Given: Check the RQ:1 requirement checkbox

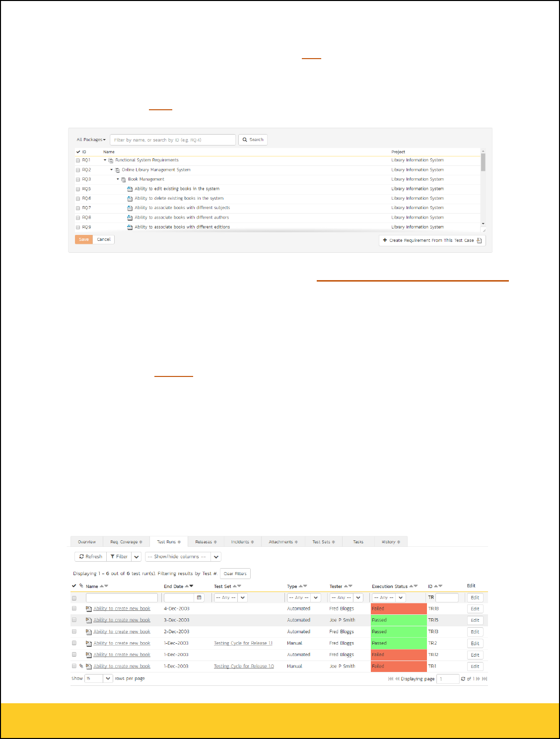Looking at the screenshot, I should tap(78, 160).
